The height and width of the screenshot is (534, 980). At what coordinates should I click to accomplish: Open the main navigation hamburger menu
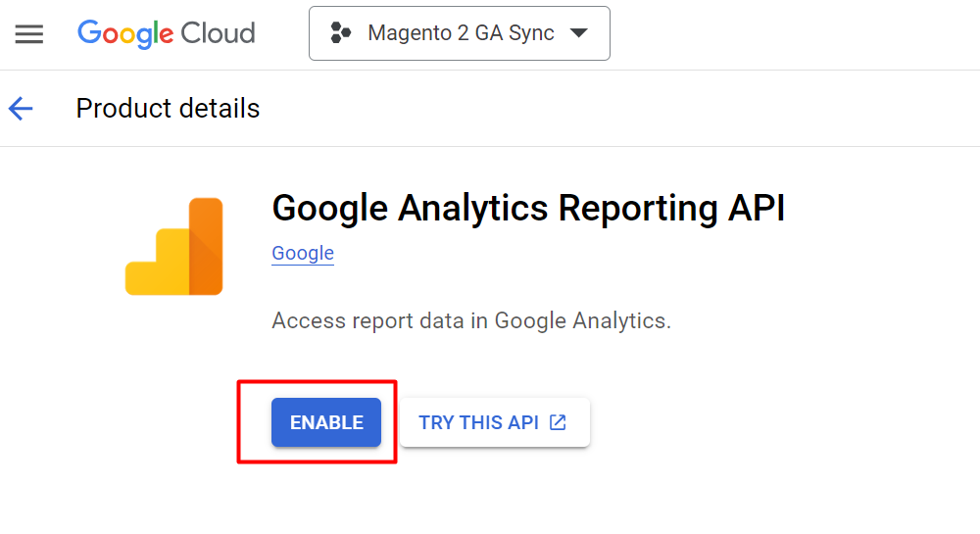pos(29,34)
